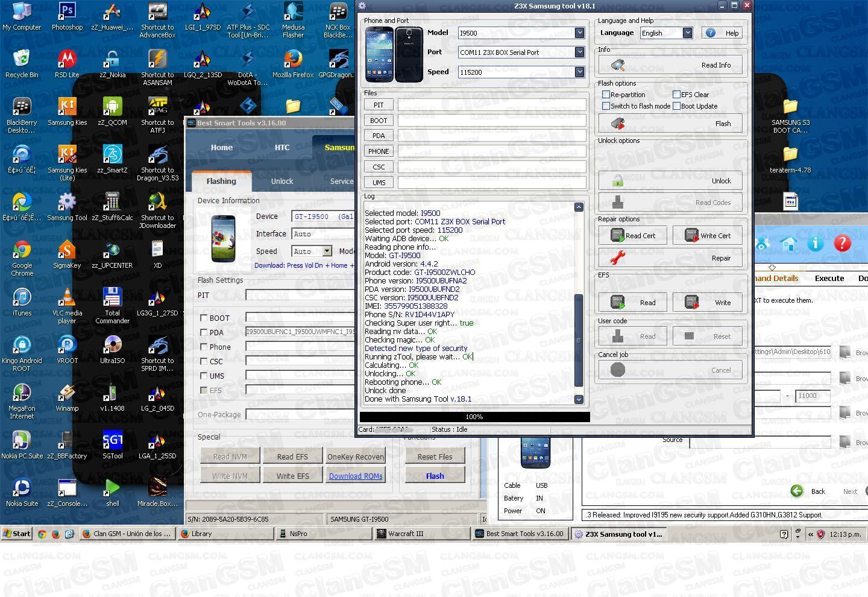Open iTunes desktop shortcut
This screenshot has width=868, height=597.
click(x=22, y=302)
